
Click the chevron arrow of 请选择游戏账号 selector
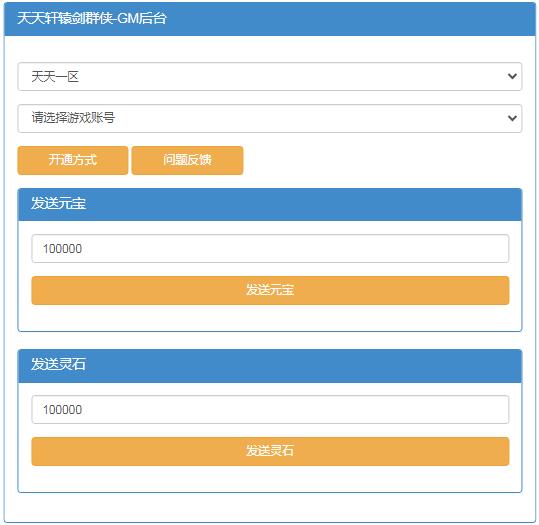tap(512, 118)
